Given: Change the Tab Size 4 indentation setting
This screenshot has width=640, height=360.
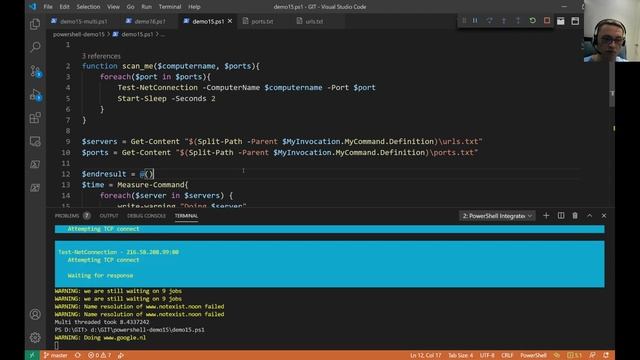Looking at the screenshot, I should [x=460, y=355].
